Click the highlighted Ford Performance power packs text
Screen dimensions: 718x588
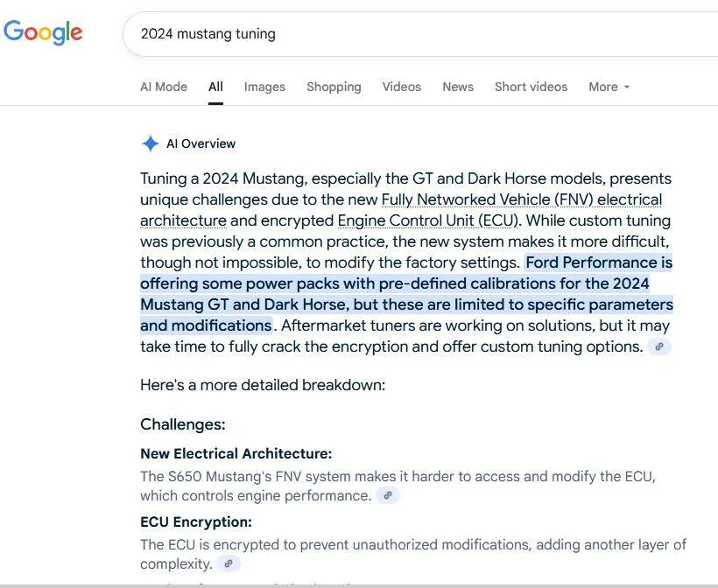pos(406,294)
